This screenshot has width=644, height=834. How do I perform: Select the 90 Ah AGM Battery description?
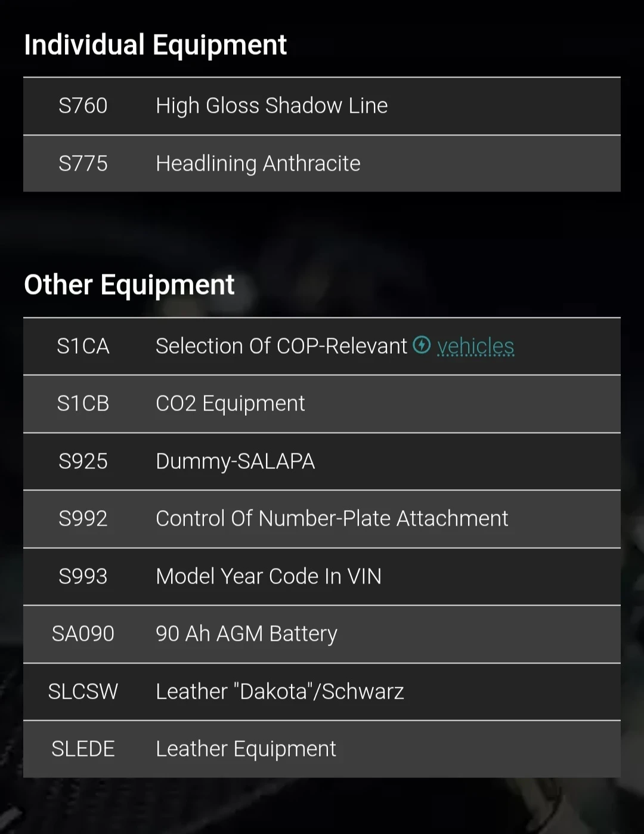coord(246,634)
